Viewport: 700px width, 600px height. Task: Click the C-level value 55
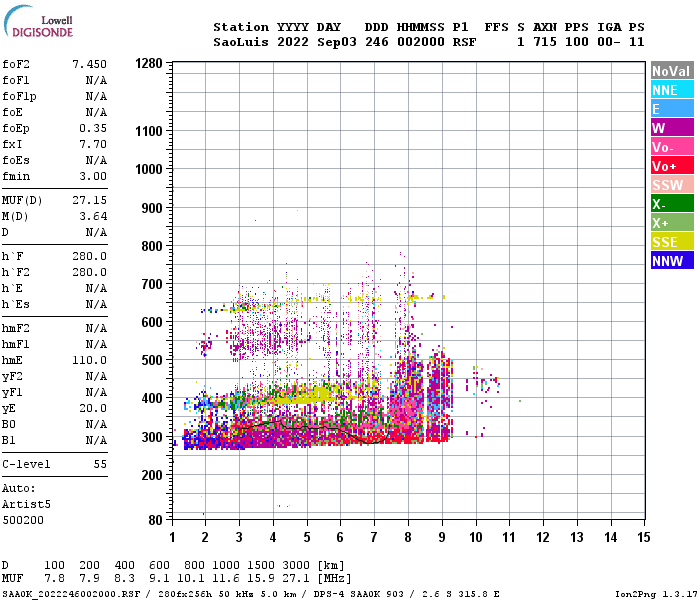pos(100,464)
